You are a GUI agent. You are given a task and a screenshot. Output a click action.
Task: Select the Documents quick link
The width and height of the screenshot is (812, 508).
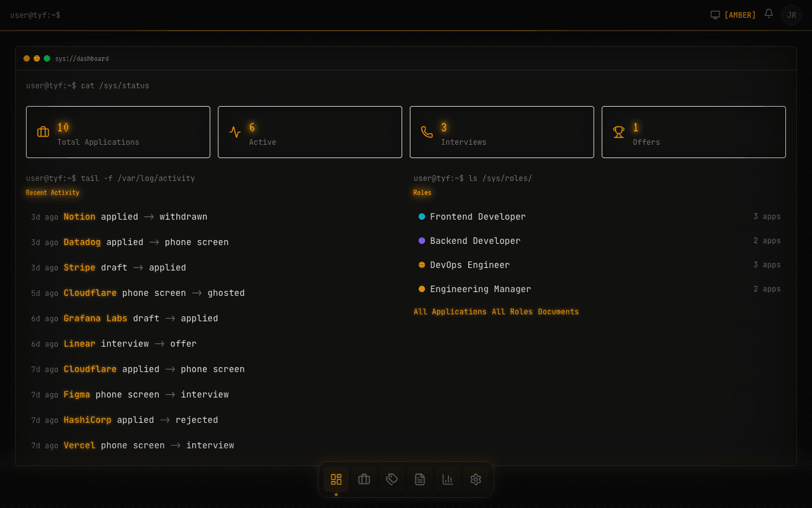tap(558, 311)
